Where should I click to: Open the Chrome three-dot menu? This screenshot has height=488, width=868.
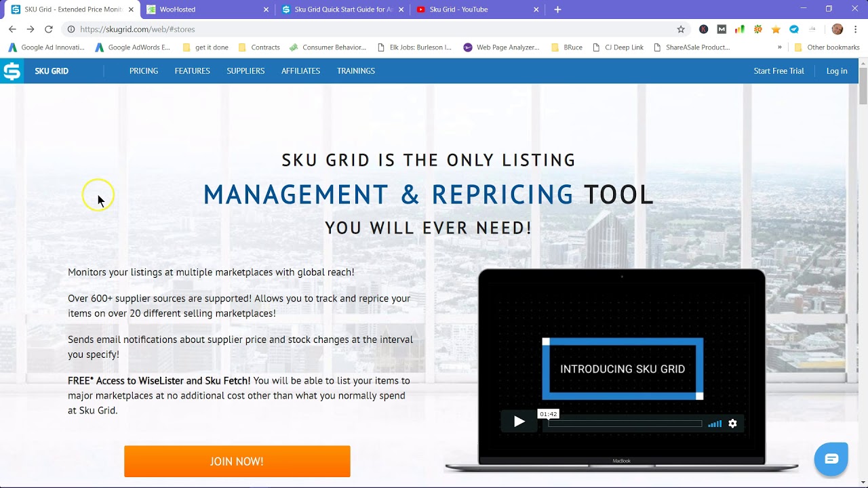(x=856, y=29)
